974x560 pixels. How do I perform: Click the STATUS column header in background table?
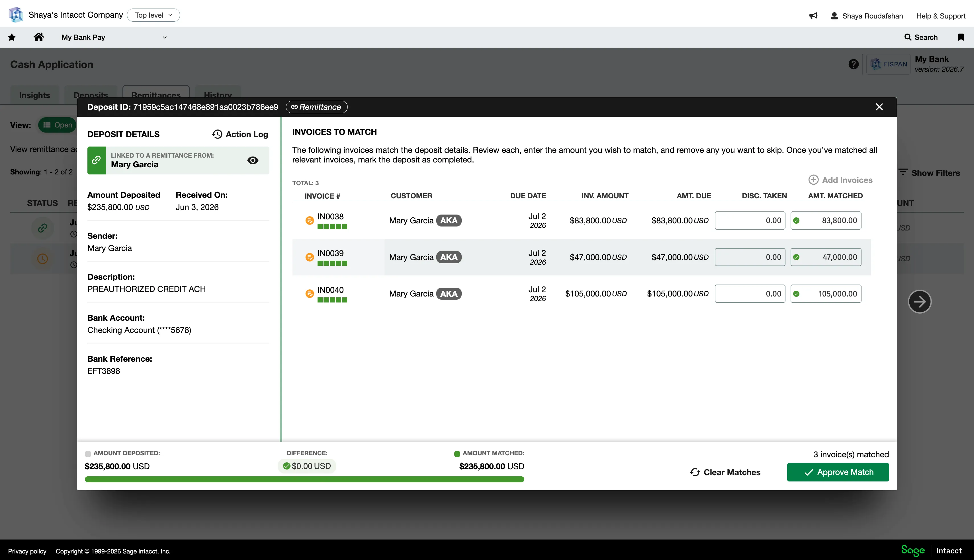pos(42,203)
